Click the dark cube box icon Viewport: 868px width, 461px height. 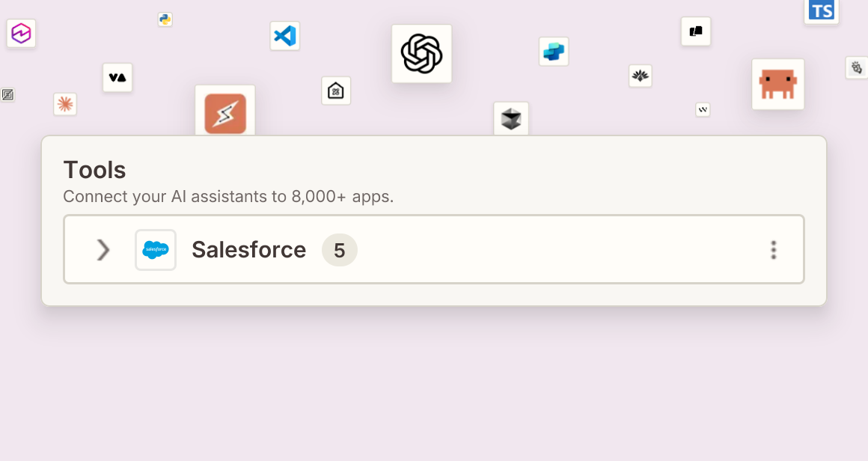(x=511, y=118)
